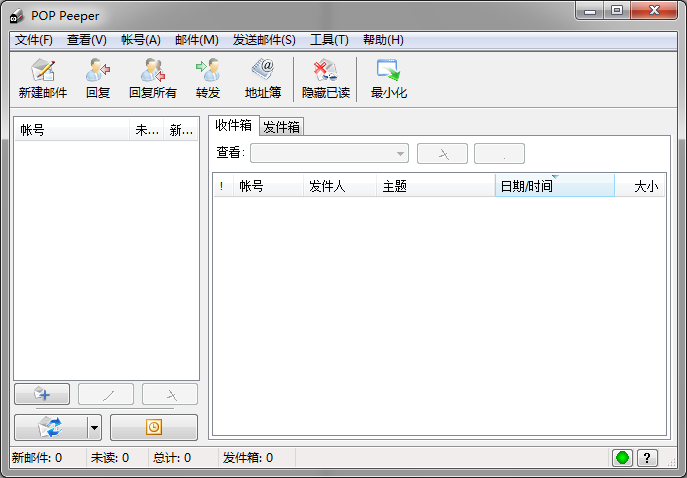Switch to the 发件箱 tab
This screenshot has width=687, height=478.
[x=281, y=127]
